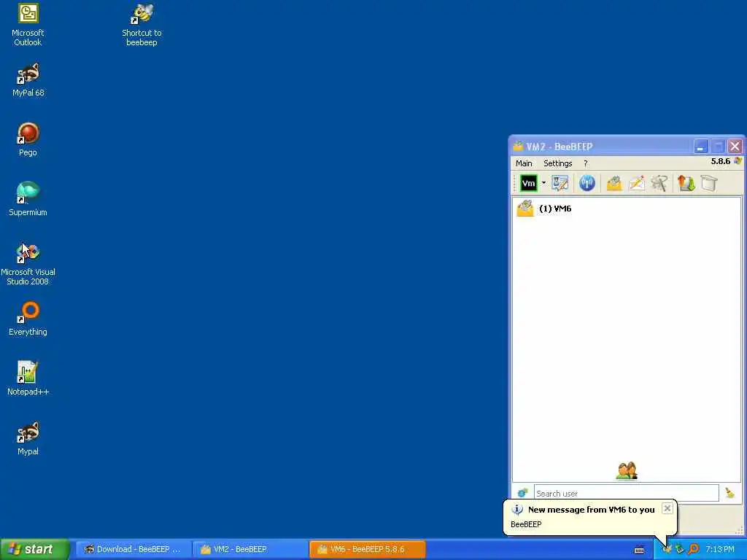The image size is (747, 560).
Task: Open the ? help menu
Action: pos(586,163)
